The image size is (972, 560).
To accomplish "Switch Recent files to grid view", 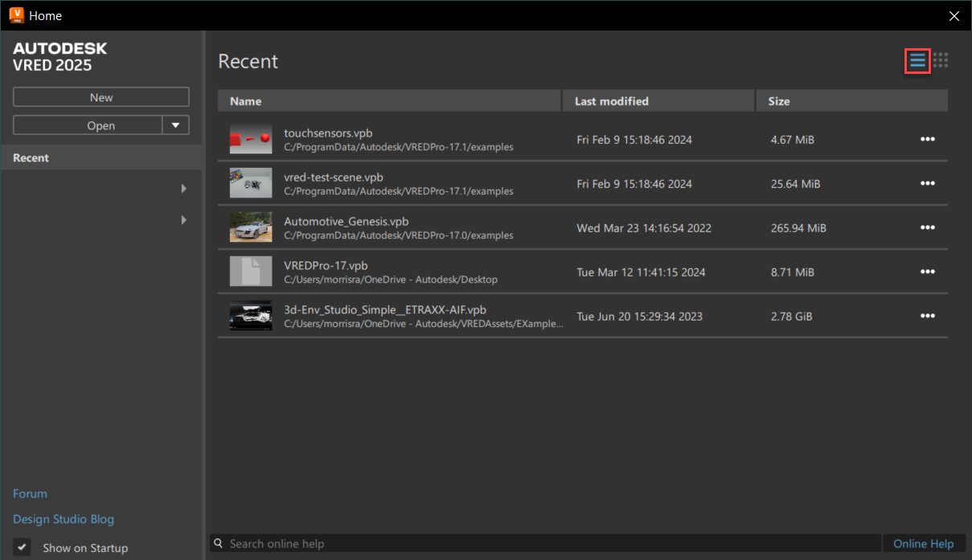I will tap(941, 60).
